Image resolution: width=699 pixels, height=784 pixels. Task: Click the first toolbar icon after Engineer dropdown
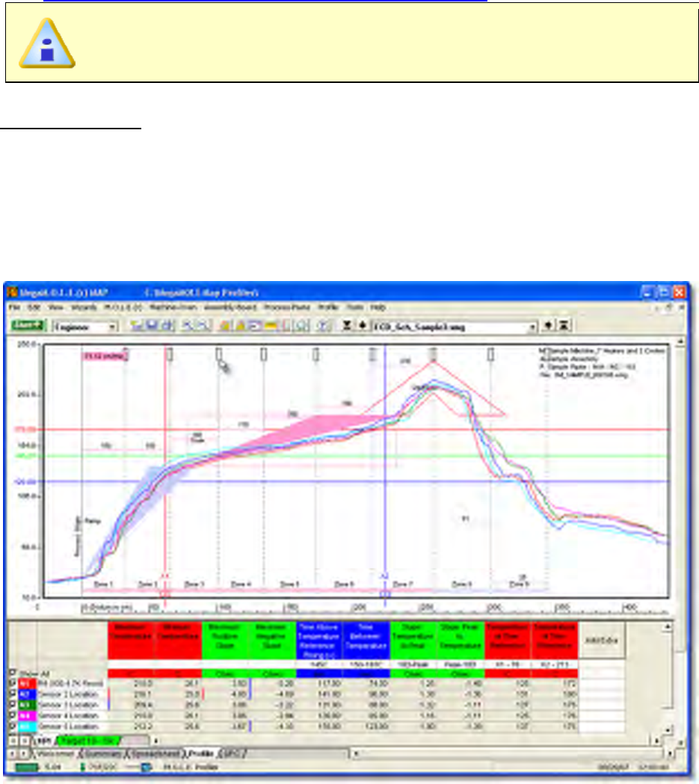(137, 326)
